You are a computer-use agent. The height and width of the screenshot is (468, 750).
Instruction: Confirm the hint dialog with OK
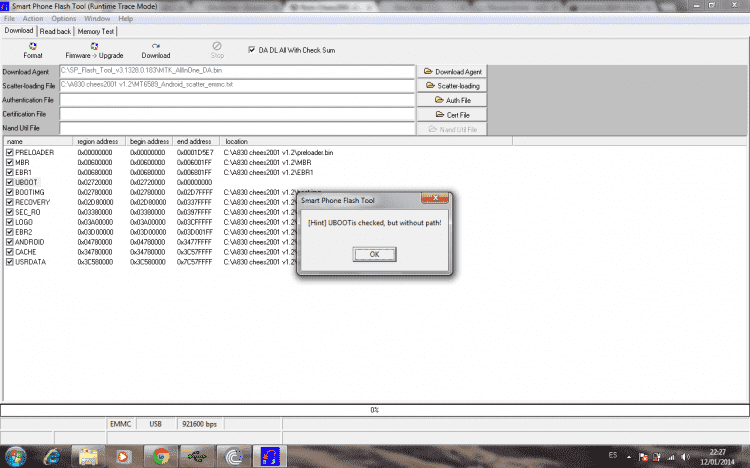pos(374,254)
